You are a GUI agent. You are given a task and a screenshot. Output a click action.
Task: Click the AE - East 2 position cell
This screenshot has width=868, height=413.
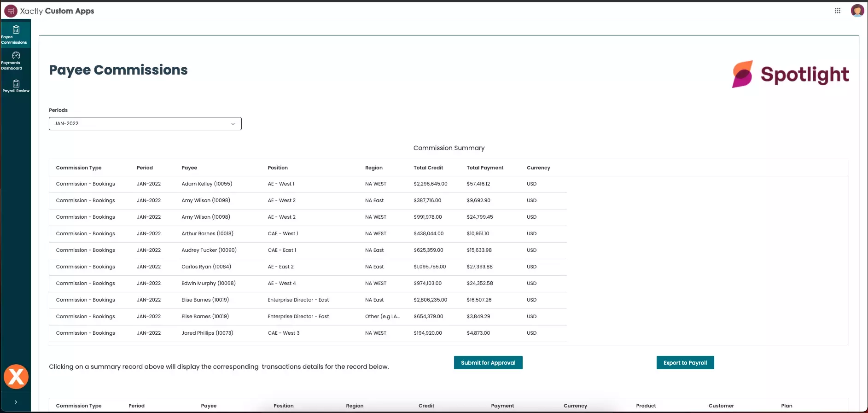280,267
